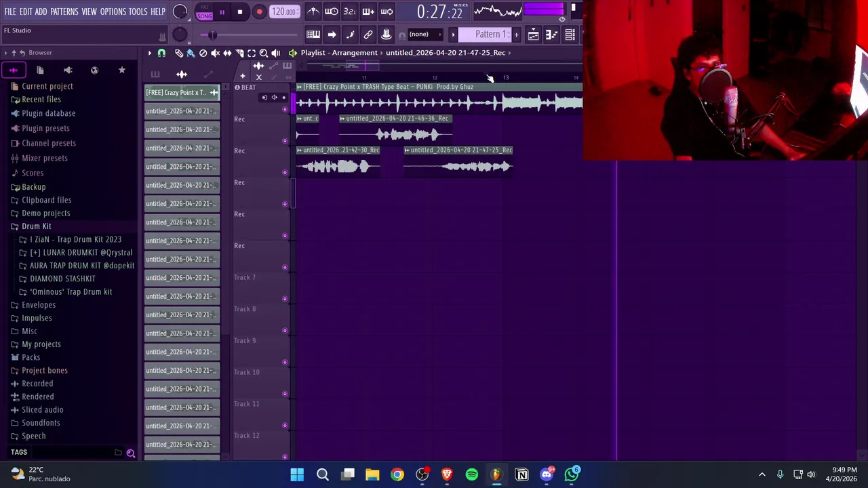Image resolution: width=868 pixels, height=488 pixels.
Task: Switch the PAT/SONG mode toggle
Action: pos(204,12)
